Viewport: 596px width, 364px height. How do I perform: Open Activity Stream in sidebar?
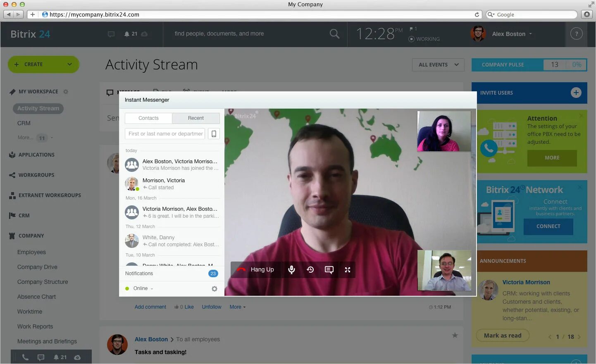click(x=38, y=108)
